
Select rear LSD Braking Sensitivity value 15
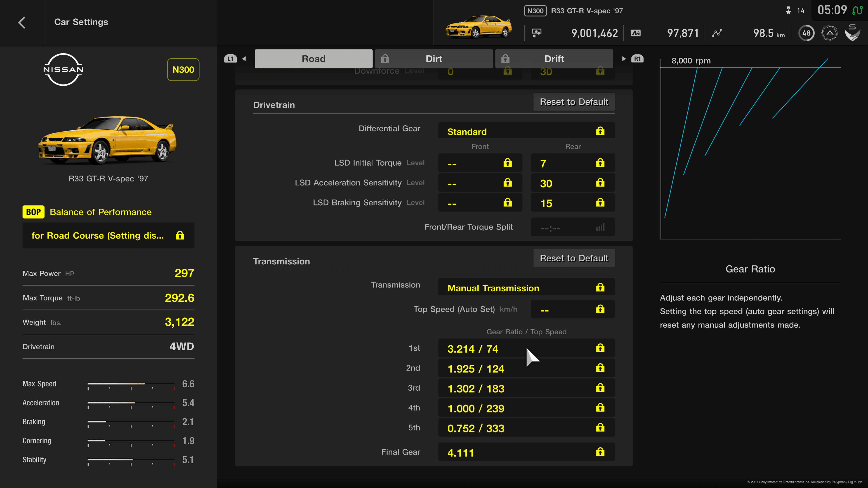pyautogui.click(x=573, y=203)
